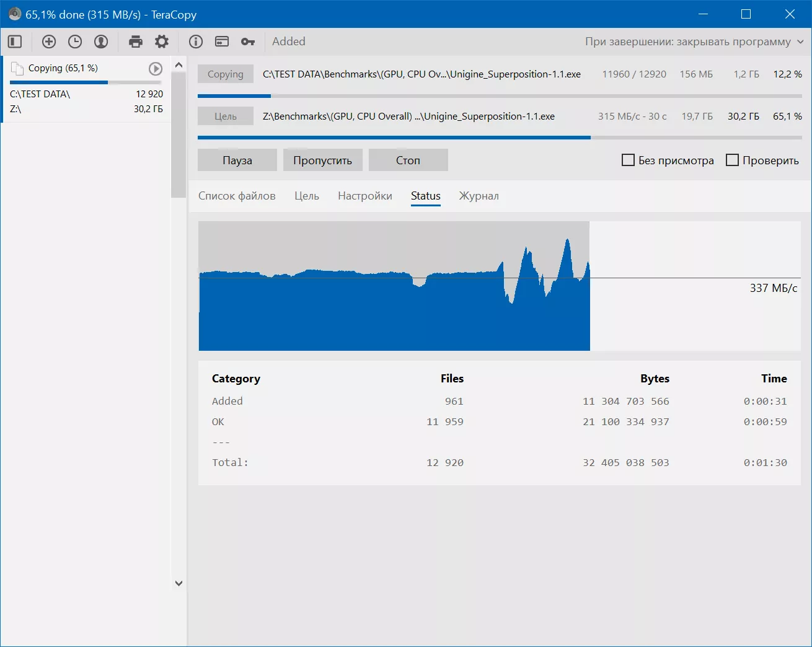Click the Category column header
Viewport: 812px width, 647px height.
pos(236,379)
